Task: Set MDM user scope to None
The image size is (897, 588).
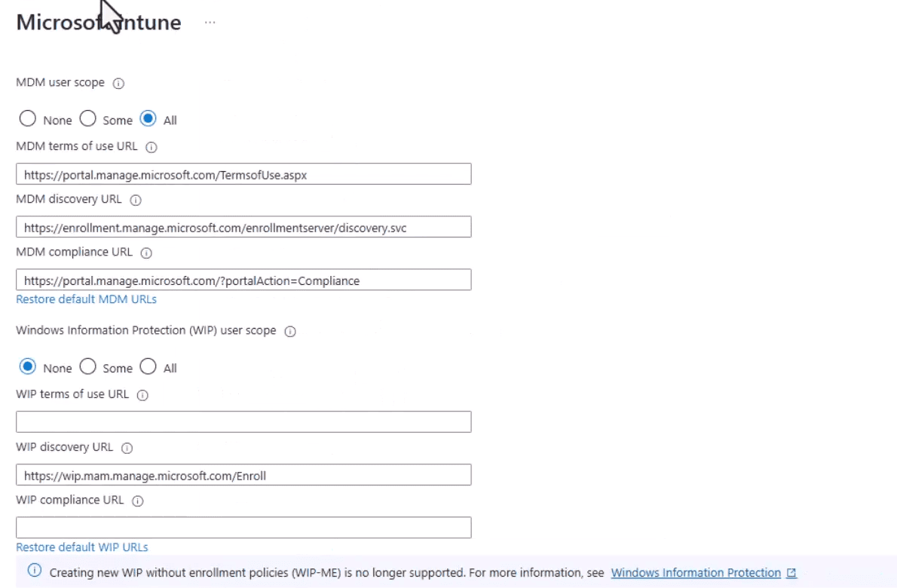Action: point(27,118)
